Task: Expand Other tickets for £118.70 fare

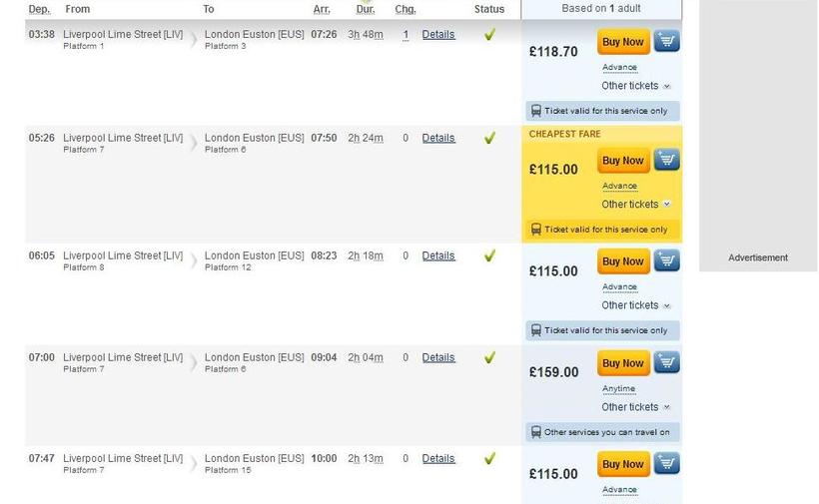Action: tap(635, 86)
